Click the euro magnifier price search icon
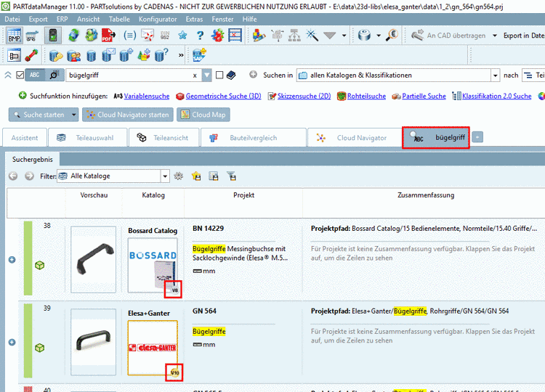 [x=392, y=36]
